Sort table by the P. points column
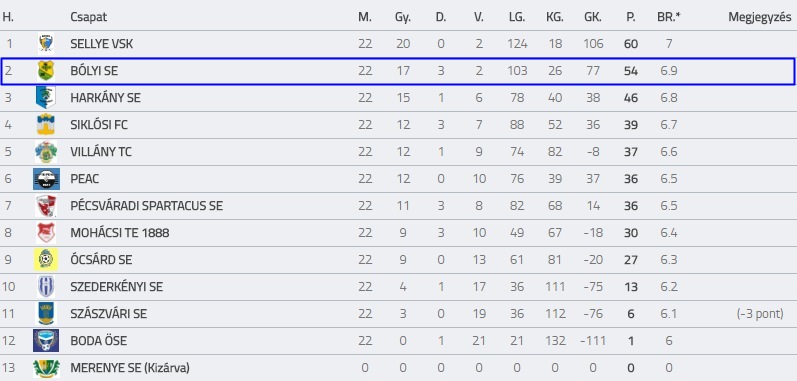Screen dimensions: 797x381 point(631,17)
